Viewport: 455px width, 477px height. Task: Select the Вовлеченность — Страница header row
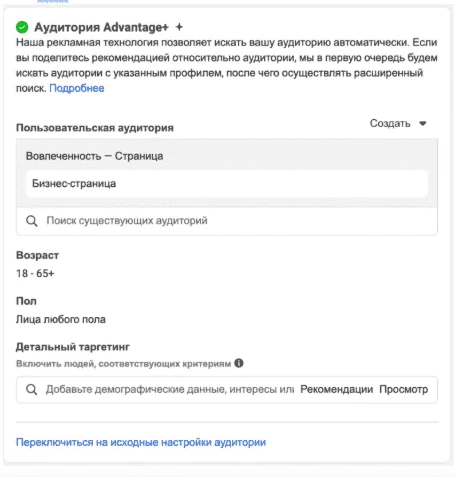coord(227,156)
